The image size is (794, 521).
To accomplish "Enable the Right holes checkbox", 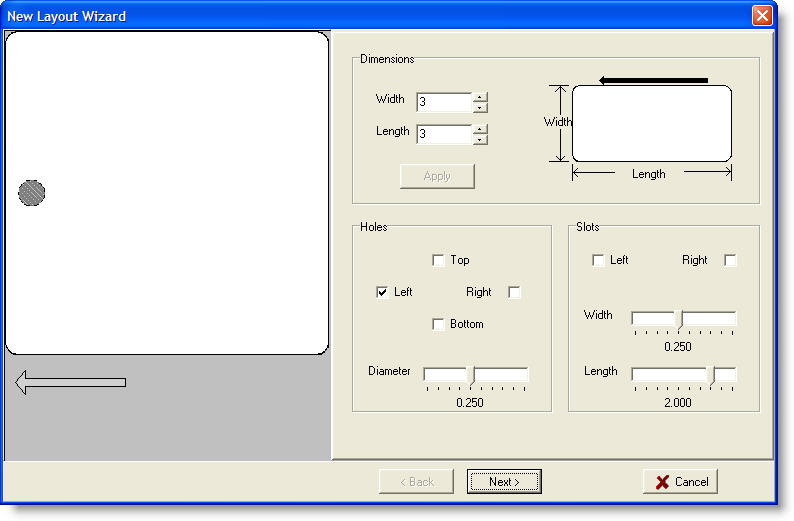I will coord(514,292).
